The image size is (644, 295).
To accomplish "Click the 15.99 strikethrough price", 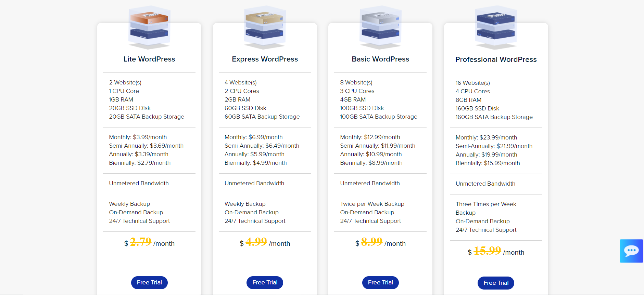I will coord(487,251).
